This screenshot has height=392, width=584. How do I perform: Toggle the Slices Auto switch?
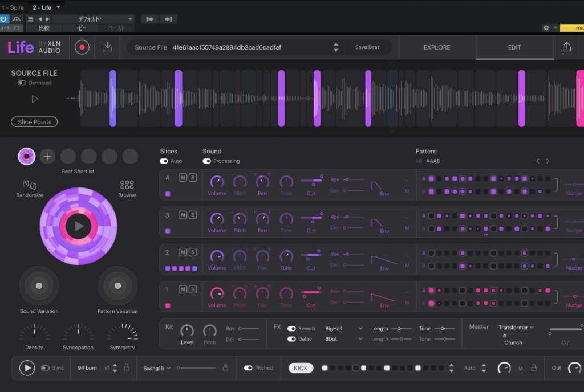click(x=164, y=161)
